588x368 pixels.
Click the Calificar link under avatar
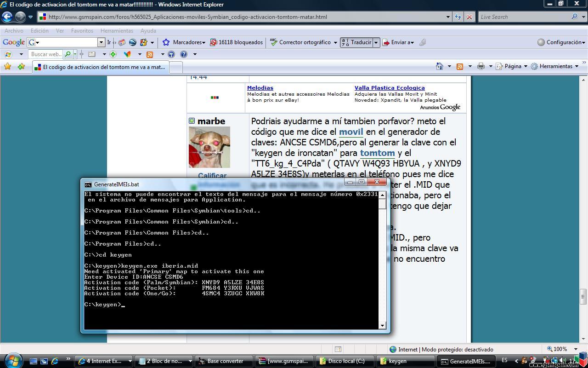[x=212, y=176]
